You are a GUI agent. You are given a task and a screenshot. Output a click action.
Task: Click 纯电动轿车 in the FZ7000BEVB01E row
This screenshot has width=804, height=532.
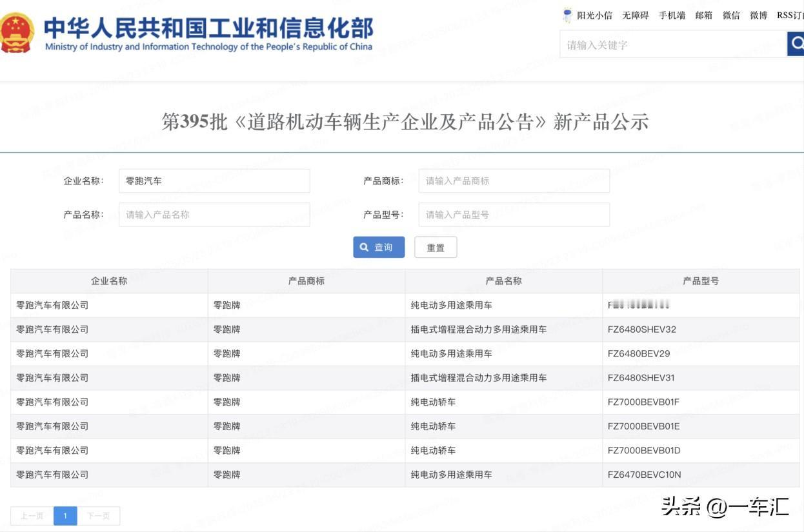[434, 426]
